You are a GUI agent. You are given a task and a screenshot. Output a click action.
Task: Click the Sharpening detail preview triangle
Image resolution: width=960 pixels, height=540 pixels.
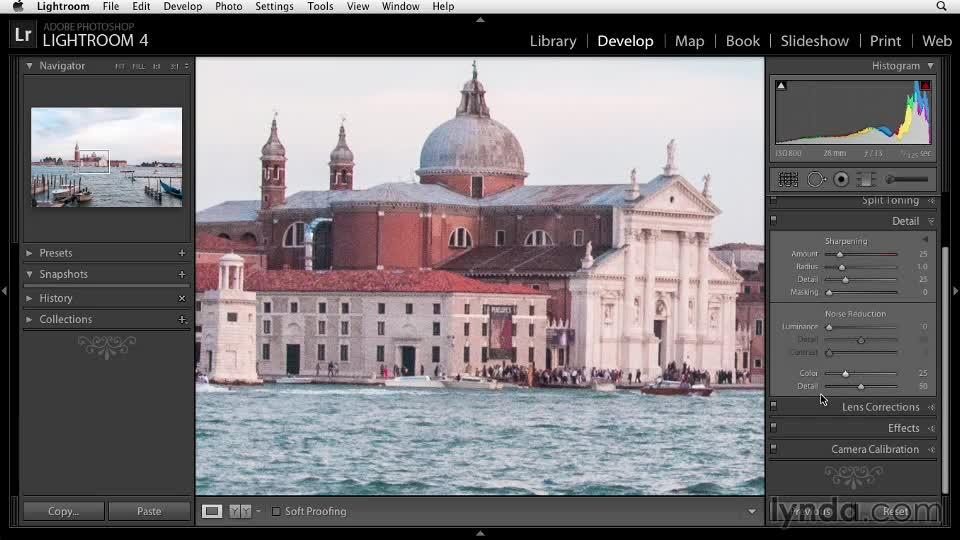pos(925,240)
